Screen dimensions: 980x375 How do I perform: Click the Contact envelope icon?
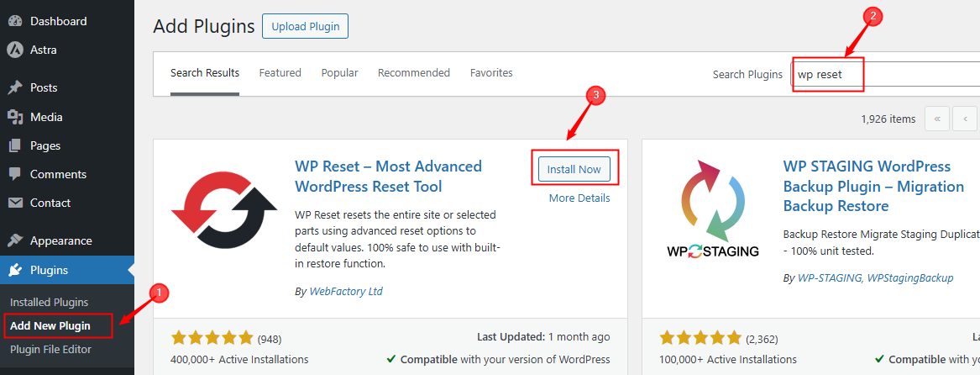[x=15, y=203]
